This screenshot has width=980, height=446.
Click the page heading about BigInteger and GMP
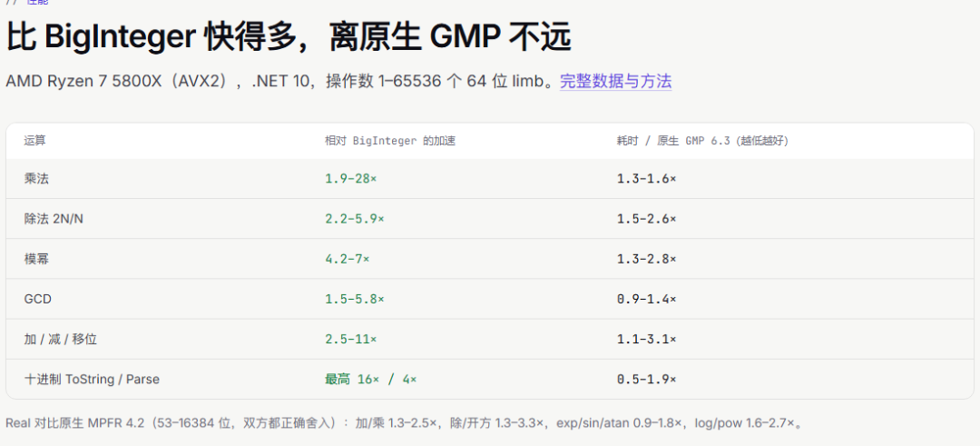(289, 38)
